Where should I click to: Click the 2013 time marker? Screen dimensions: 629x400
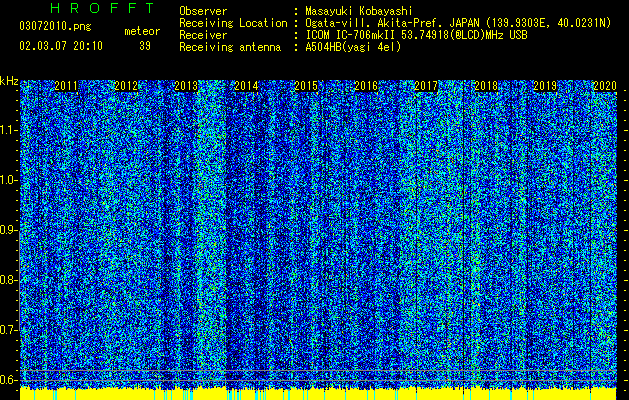[x=186, y=86]
